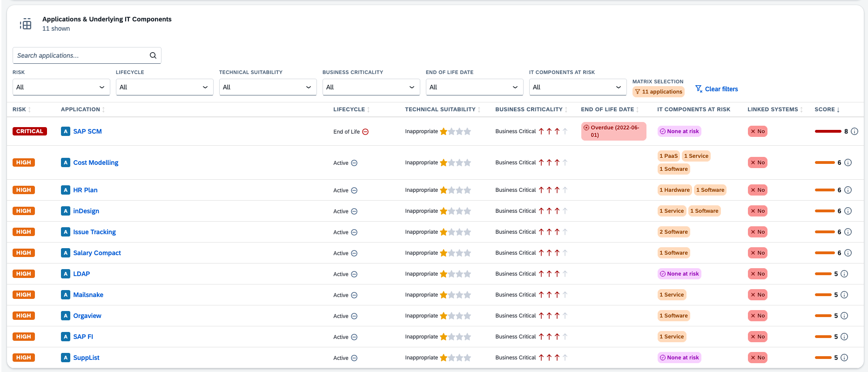Click Linked Systems No badge in Orgaview row
868x372 pixels.
[x=758, y=316]
